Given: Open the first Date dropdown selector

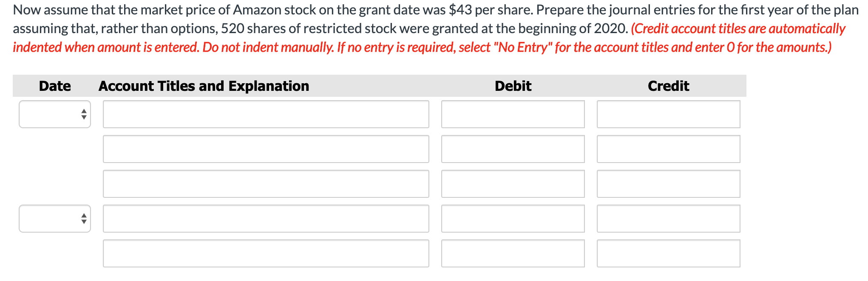Looking at the screenshot, I should tap(54, 114).
